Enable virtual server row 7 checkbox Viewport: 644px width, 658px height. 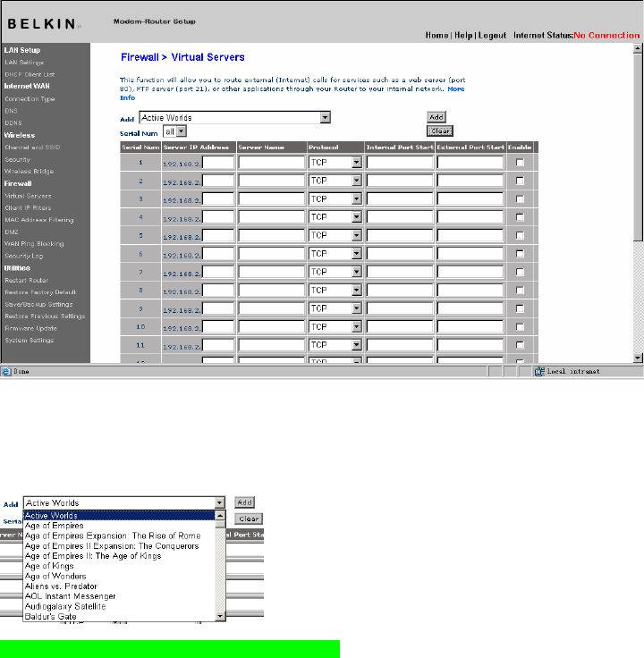click(520, 272)
